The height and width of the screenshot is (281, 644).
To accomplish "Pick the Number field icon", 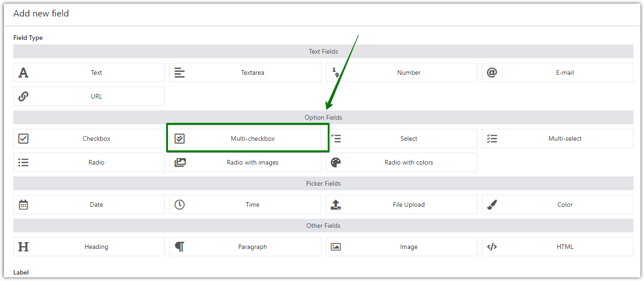I will point(336,72).
